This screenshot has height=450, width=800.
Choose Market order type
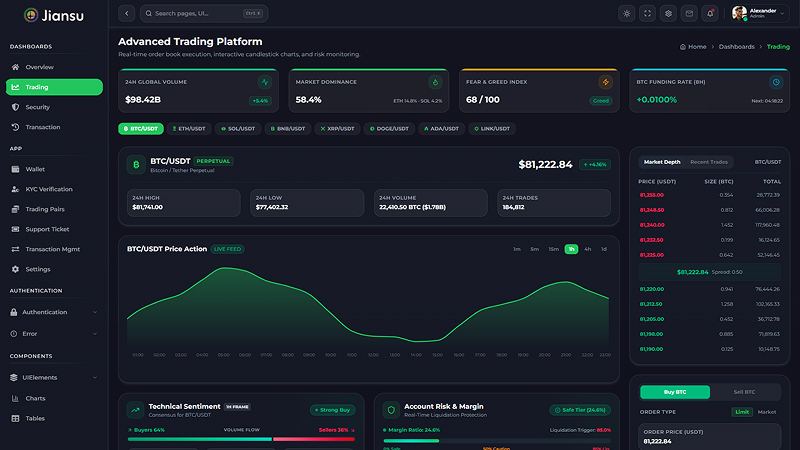tap(767, 412)
